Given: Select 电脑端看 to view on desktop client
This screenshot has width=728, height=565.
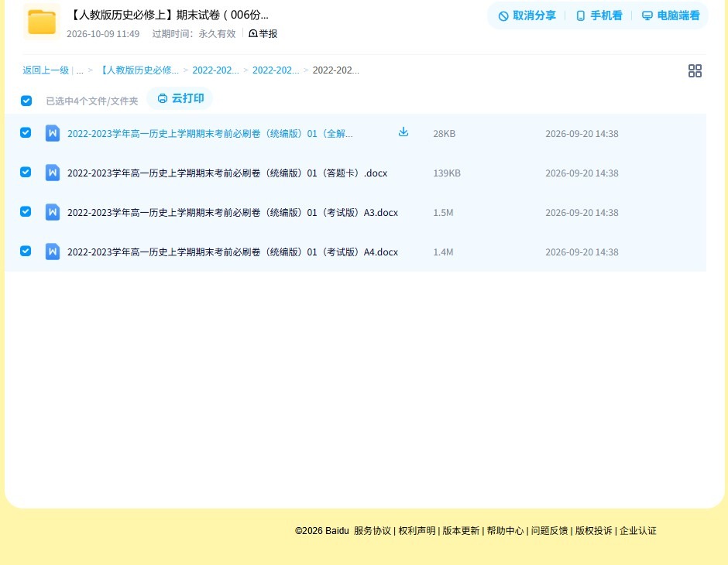Looking at the screenshot, I should click(671, 15).
